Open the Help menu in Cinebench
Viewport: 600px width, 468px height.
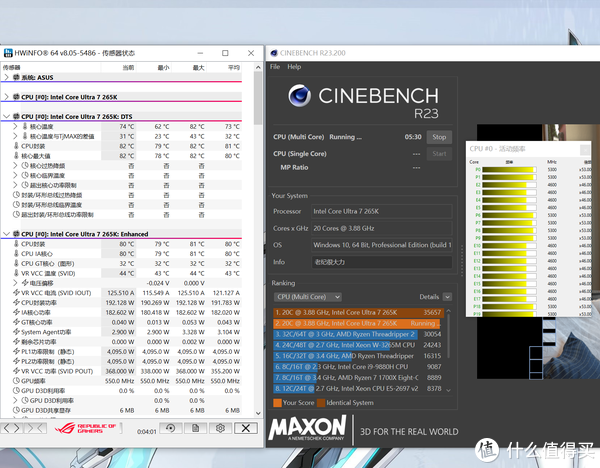294,67
